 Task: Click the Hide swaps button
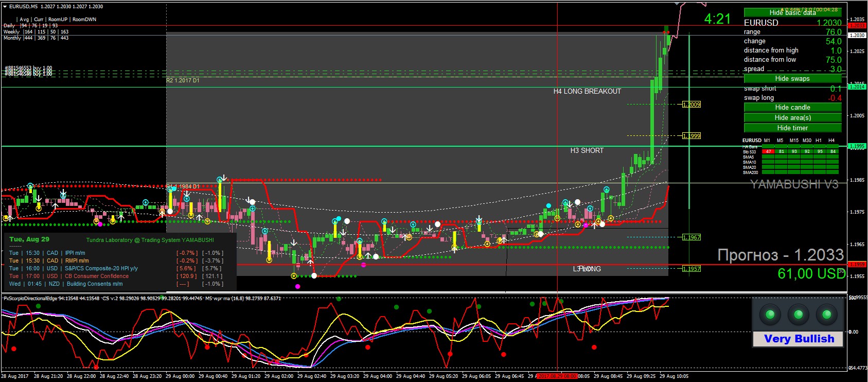click(x=792, y=78)
